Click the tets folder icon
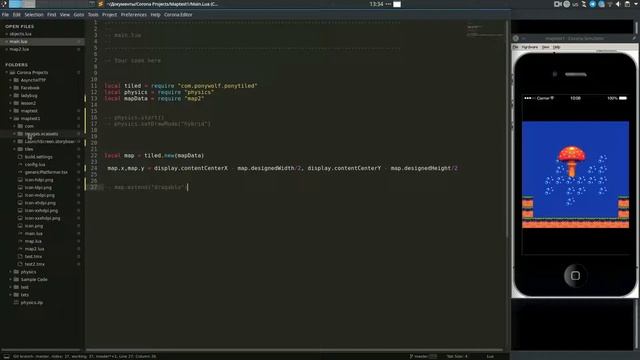 point(16,295)
